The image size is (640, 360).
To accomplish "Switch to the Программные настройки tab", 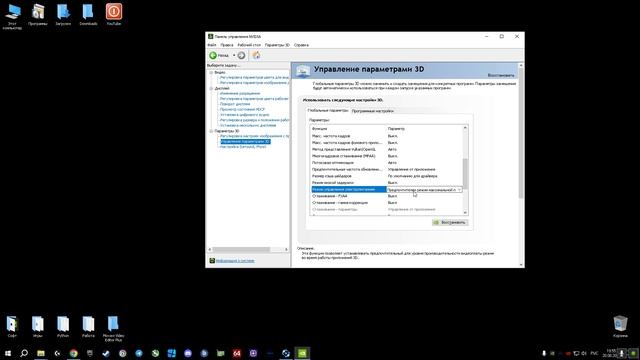I will tap(372, 111).
